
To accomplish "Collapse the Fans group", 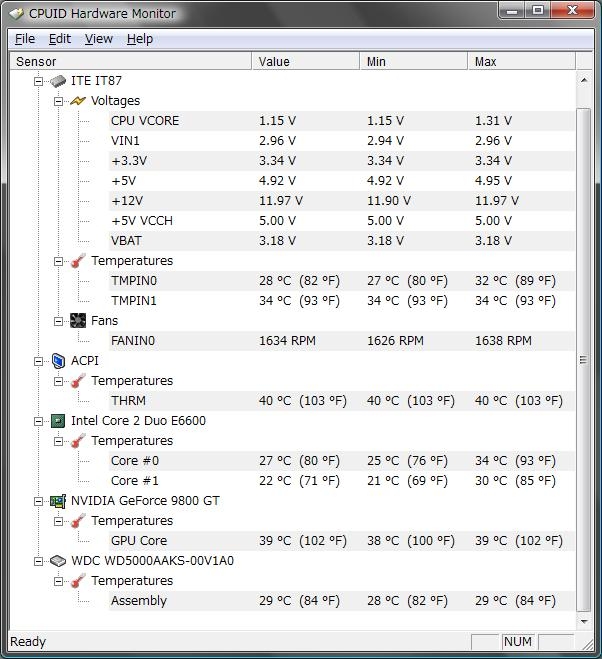I will (x=58, y=322).
